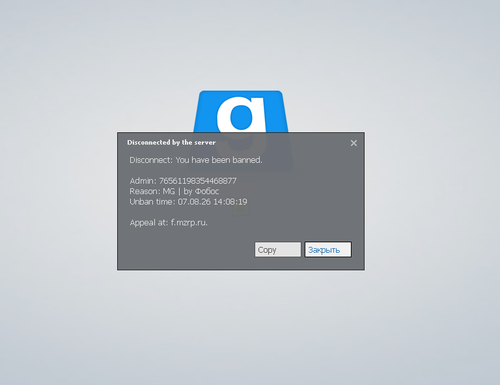Click the Copy button

(x=278, y=250)
